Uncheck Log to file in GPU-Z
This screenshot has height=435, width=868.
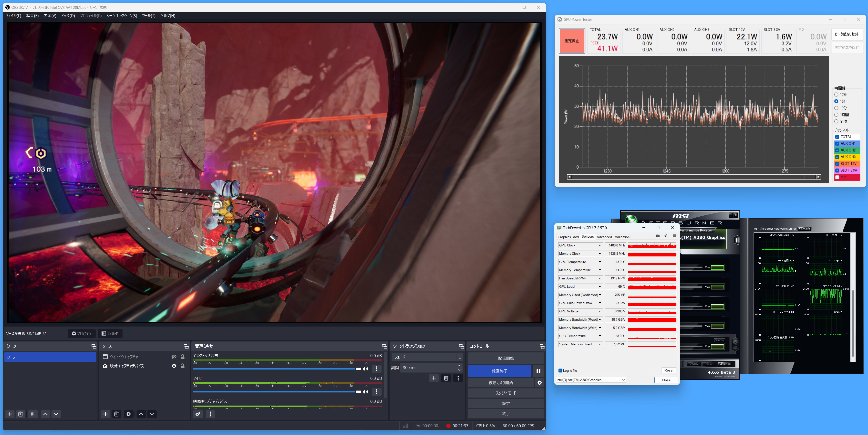tap(560, 371)
